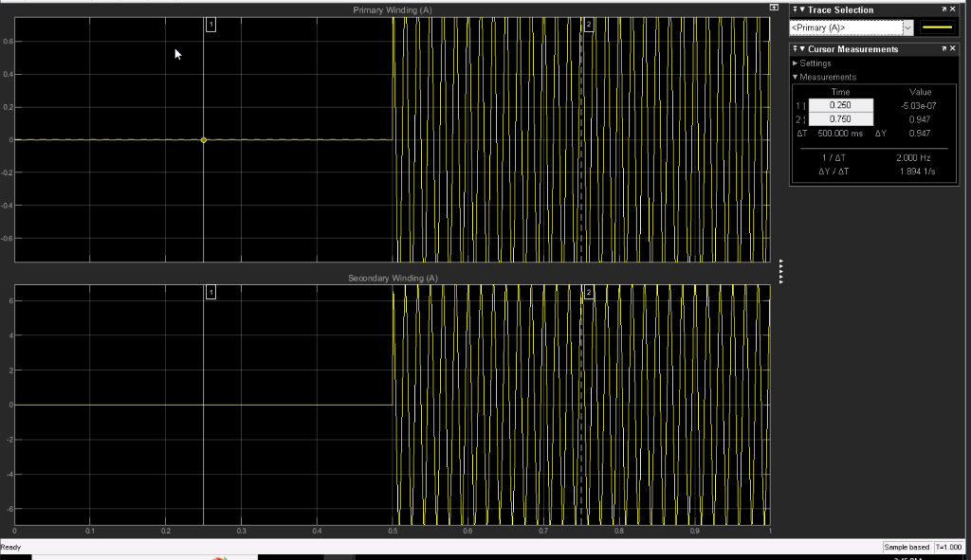Close the Trace Selection panel
971x560 pixels.
tap(953, 9)
